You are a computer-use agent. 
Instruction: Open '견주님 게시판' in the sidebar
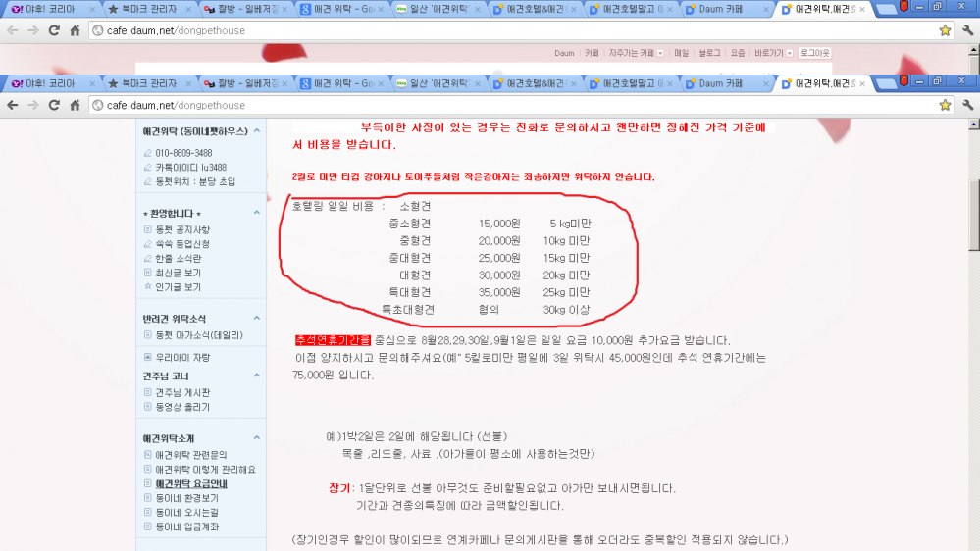pyautogui.click(x=182, y=392)
